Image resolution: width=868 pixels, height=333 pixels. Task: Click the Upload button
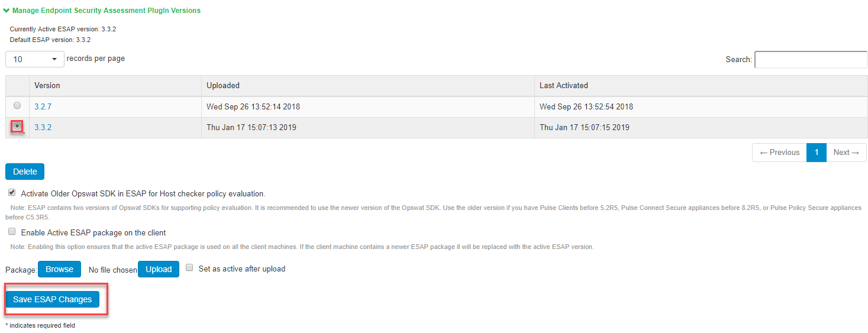159,269
